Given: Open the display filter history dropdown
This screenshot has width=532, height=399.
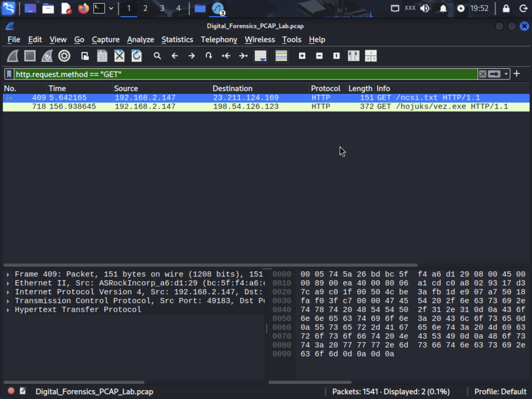Looking at the screenshot, I should coord(506,74).
